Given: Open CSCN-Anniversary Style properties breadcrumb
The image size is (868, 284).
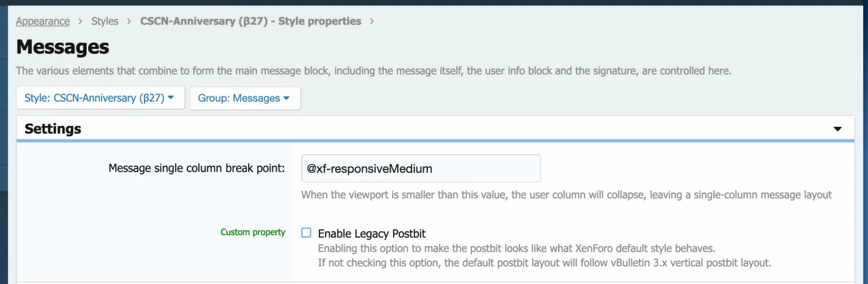Looking at the screenshot, I should [250, 21].
